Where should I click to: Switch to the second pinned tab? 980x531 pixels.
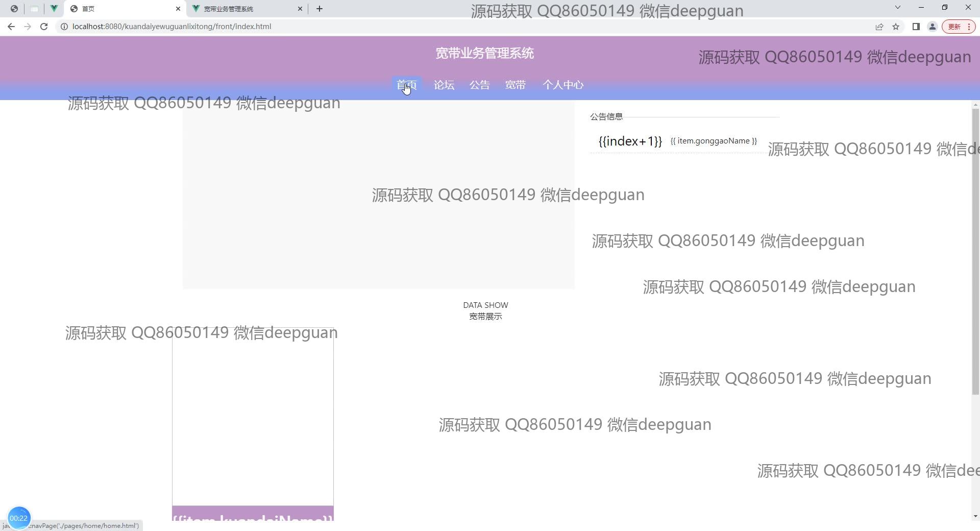[34, 9]
